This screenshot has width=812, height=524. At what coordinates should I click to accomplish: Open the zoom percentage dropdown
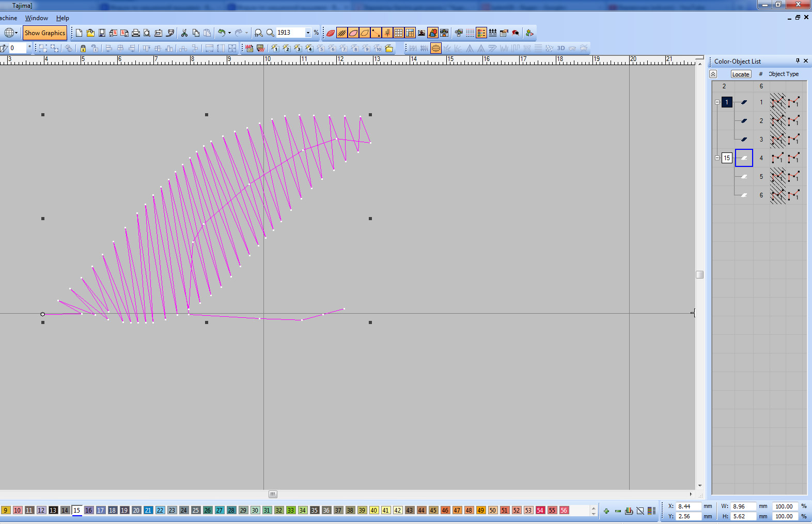click(x=308, y=33)
